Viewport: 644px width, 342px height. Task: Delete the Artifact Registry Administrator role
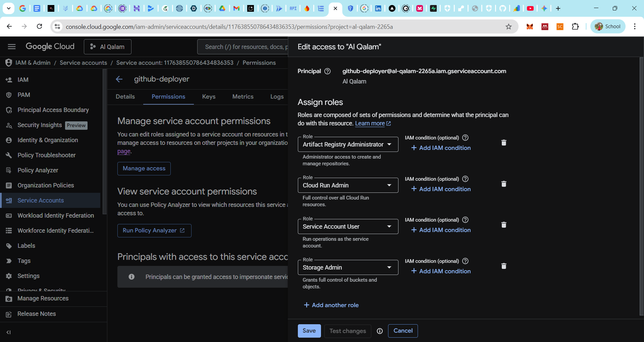pos(503,143)
